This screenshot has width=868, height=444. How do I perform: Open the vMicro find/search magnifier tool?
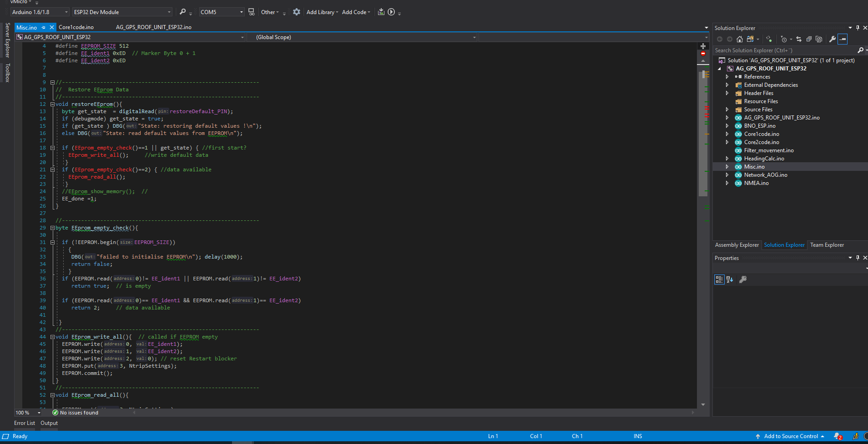(182, 12)
